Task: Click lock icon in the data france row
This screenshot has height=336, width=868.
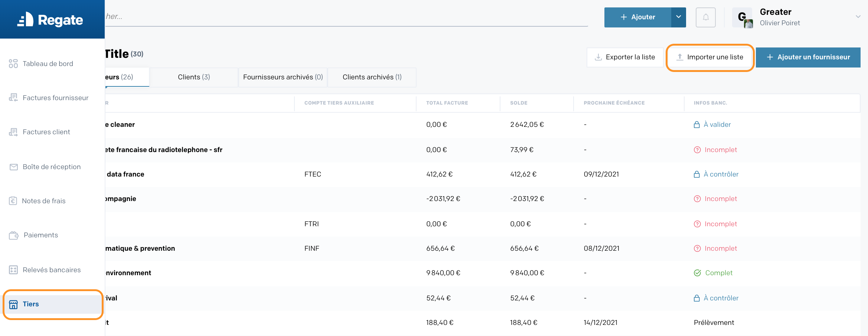Action: click(697, 174)
